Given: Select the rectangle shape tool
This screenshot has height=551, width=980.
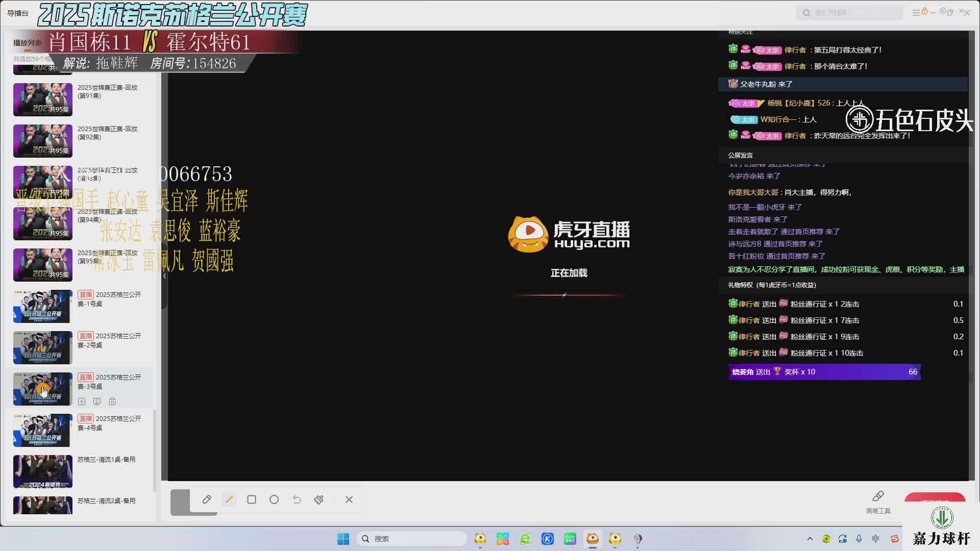Looking at the screenshot, I should tap(252, 499).
